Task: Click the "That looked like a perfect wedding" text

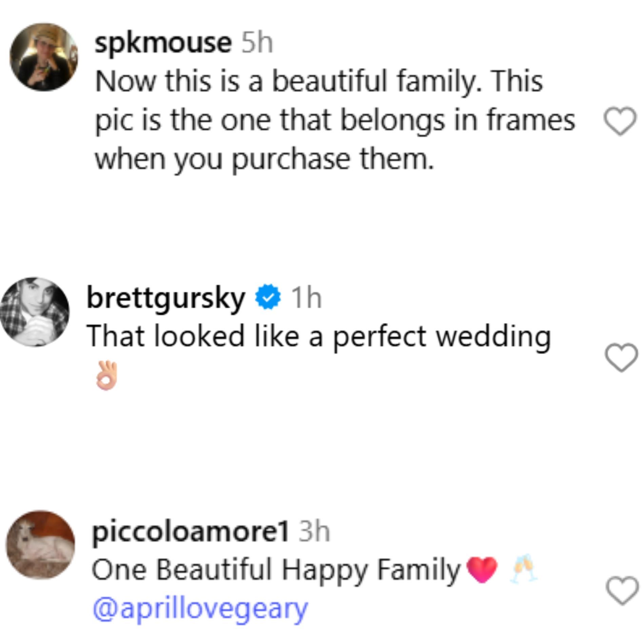Action: coord(319,336)
